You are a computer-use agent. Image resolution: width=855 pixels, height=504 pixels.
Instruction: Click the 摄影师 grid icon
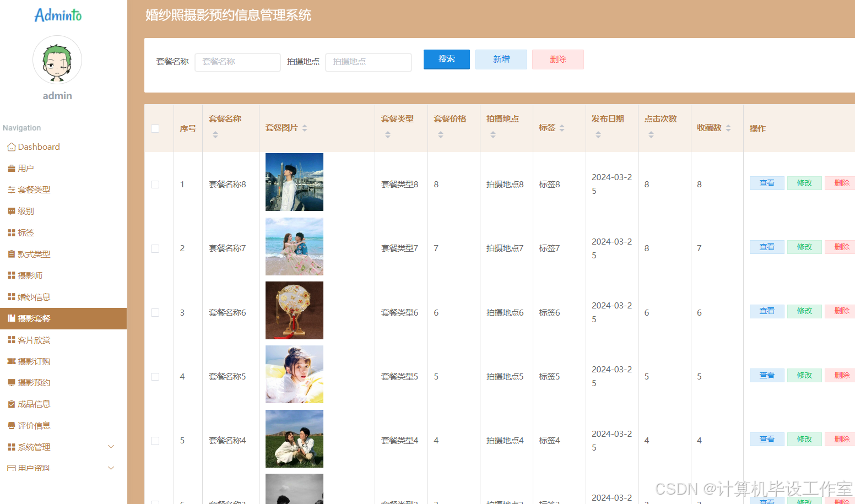(x=11, y=275)
